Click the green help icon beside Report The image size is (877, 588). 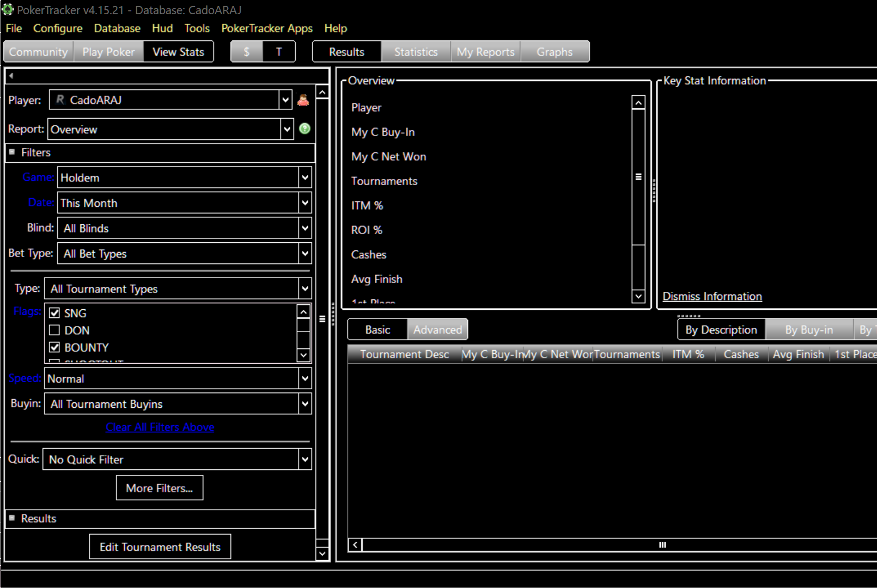pyautogui.click(x=305, y=128)
